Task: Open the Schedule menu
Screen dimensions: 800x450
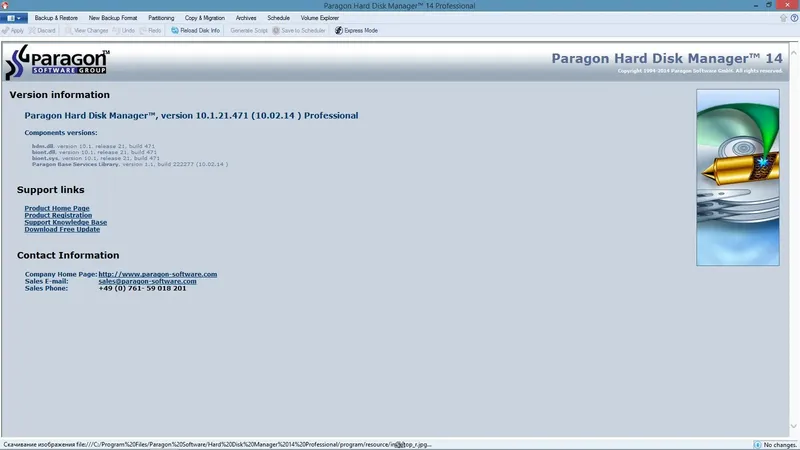Action: (279, 18)
